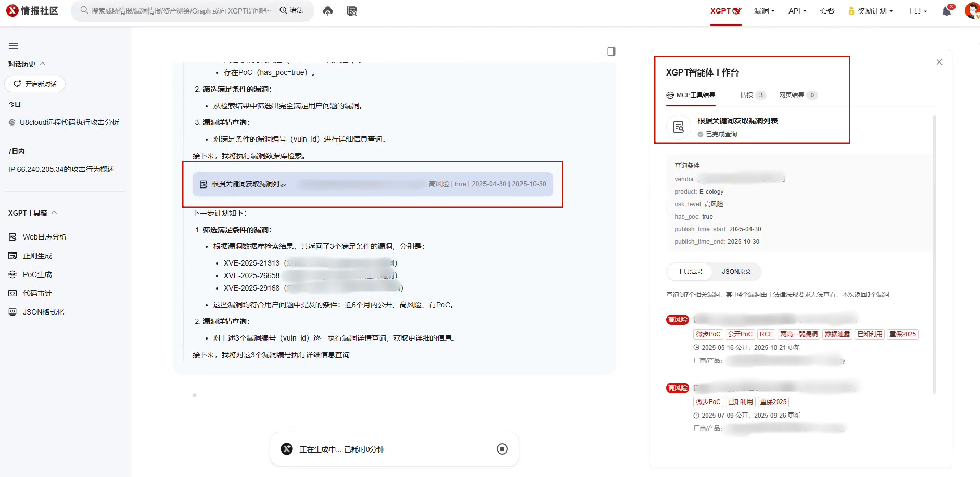Switch to the 情报 tab
The width and height of the screenshot is (980, 477).
coord(752,95)
